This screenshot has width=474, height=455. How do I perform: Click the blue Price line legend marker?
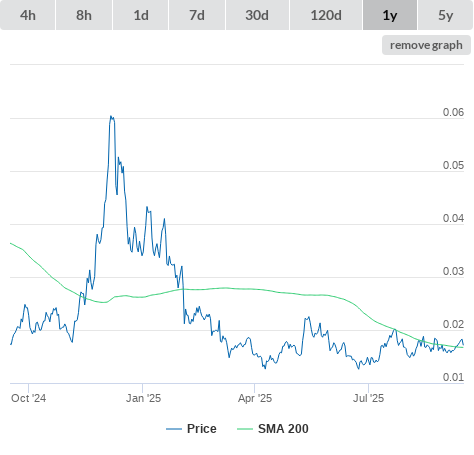[x=174, y=429]
